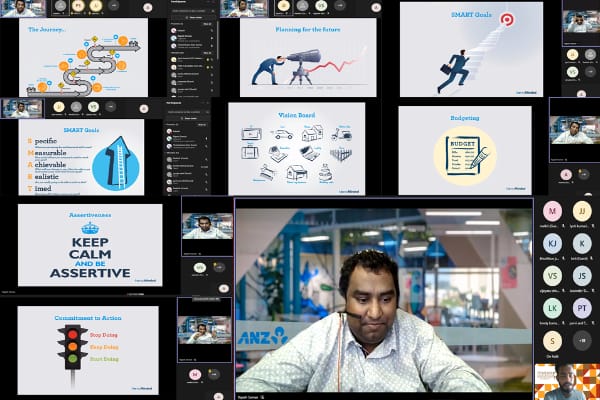This screenshot has width=600, height=400.
Task: Click the Commitment to Action traffic light slide
Action: point(88,337)
